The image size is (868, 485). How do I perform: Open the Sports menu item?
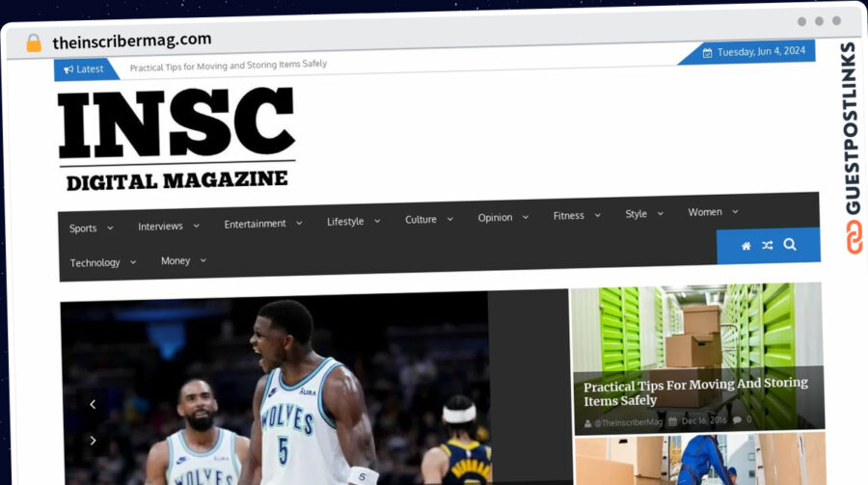pos(83,229)
